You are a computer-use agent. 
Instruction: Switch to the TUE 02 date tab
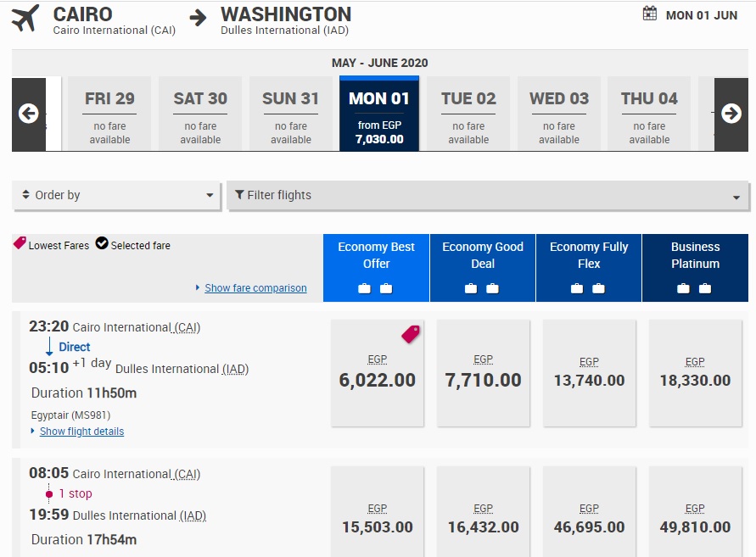pyautogui.click(x=468, y=114)
